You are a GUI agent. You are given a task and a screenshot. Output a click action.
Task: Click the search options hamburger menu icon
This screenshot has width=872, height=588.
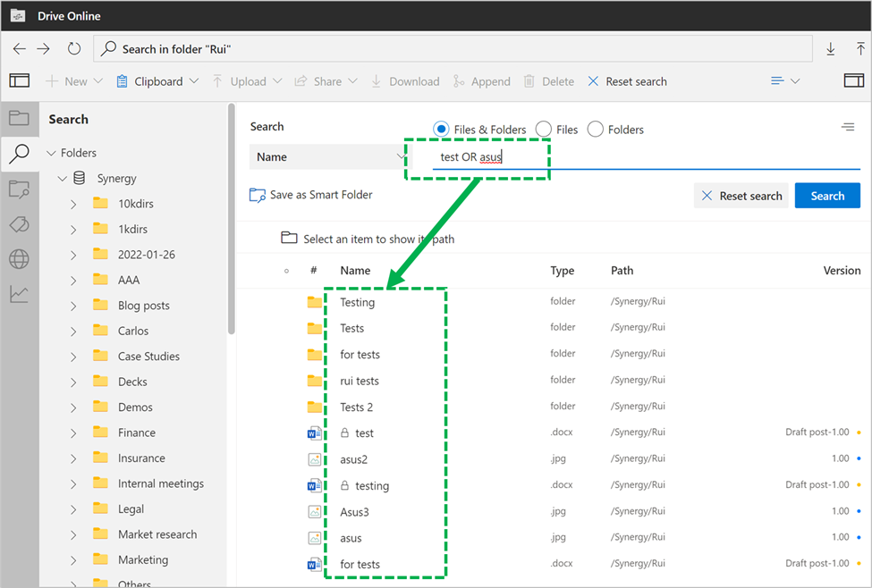(848, 127)
